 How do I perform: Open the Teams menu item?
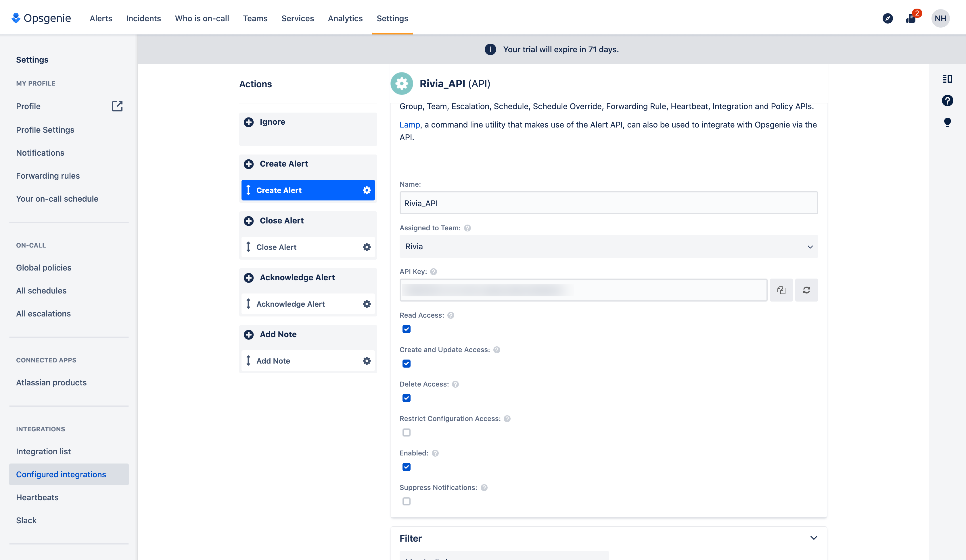255,18
